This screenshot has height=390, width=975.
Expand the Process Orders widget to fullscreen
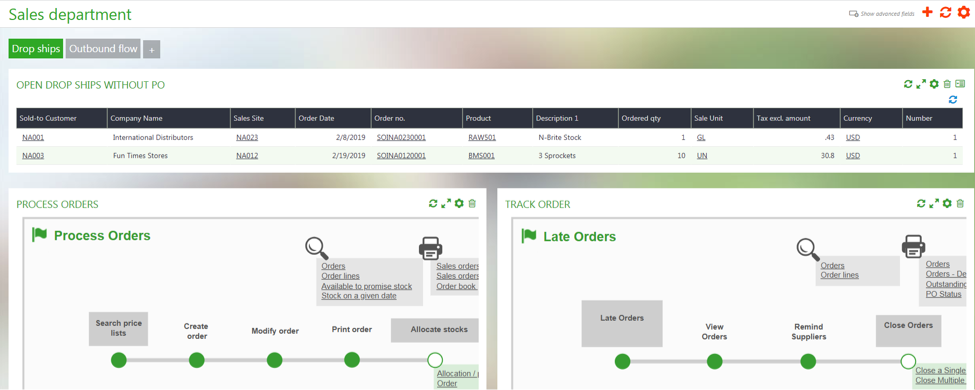[446, 203]
